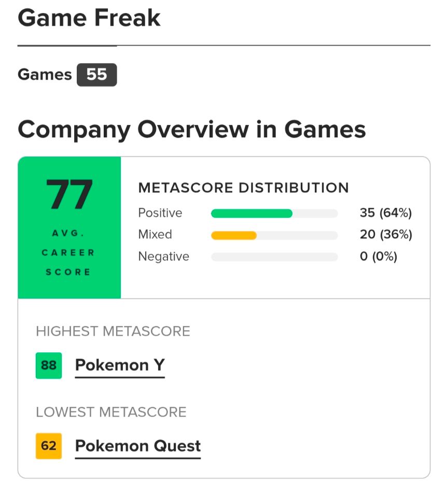Click the Lowest Metascore label

111,412
